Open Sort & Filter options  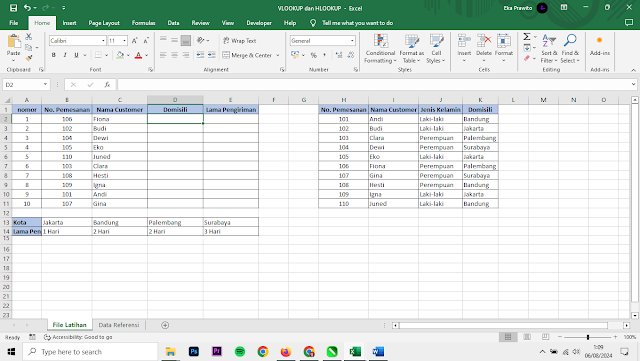click(x=549, y=49)
